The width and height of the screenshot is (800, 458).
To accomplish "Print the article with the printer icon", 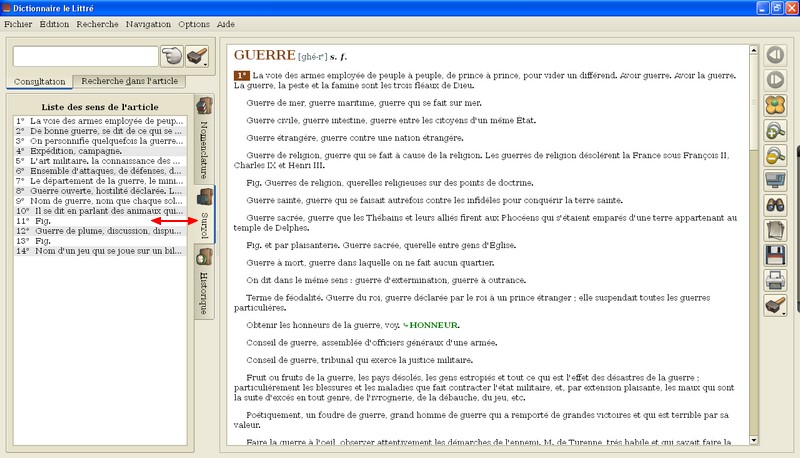I will pos(775,280).
